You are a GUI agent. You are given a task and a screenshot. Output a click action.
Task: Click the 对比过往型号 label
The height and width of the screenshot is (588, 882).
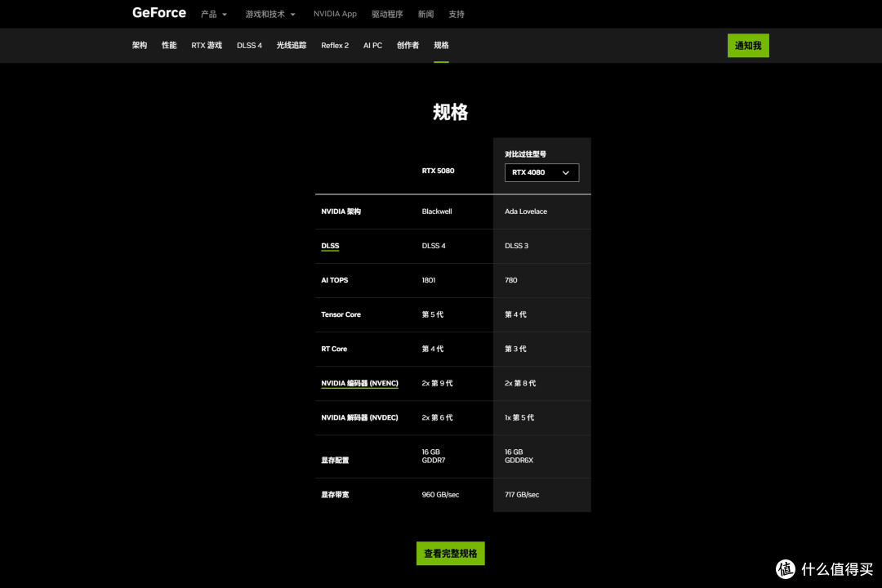pos(525,154)
